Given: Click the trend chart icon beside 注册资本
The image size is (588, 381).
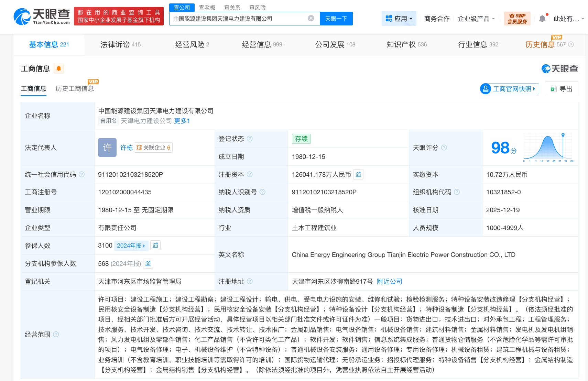Looking at the screenshot, I should point(358,174).
